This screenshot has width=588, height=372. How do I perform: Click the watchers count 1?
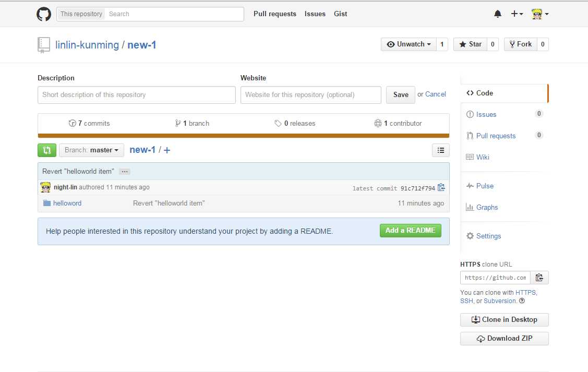(442, 44)
